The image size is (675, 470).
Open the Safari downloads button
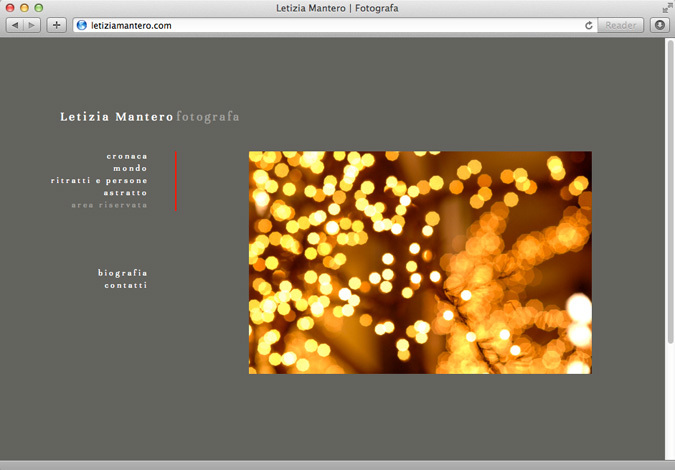(x=659, y=25)
